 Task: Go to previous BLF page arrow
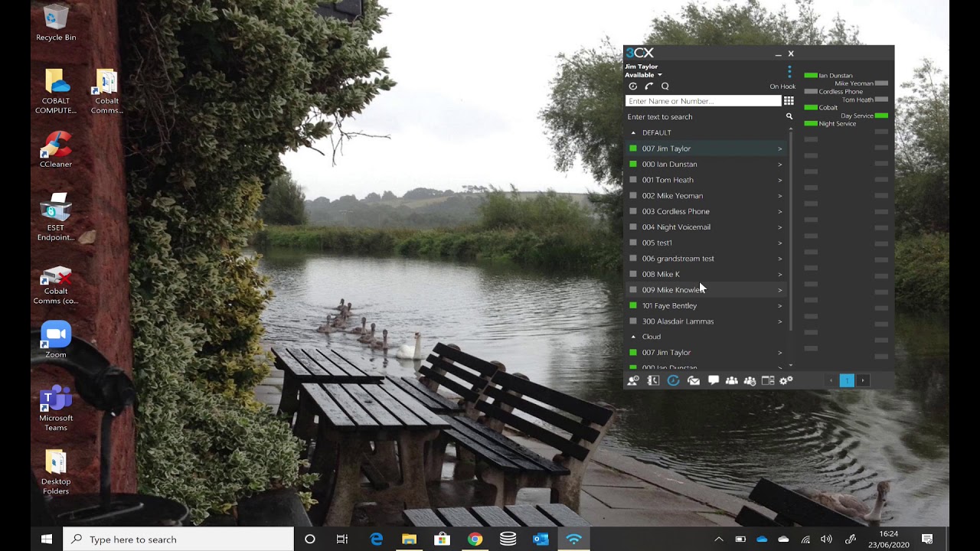pyautogui.click(x=831, y=380)
